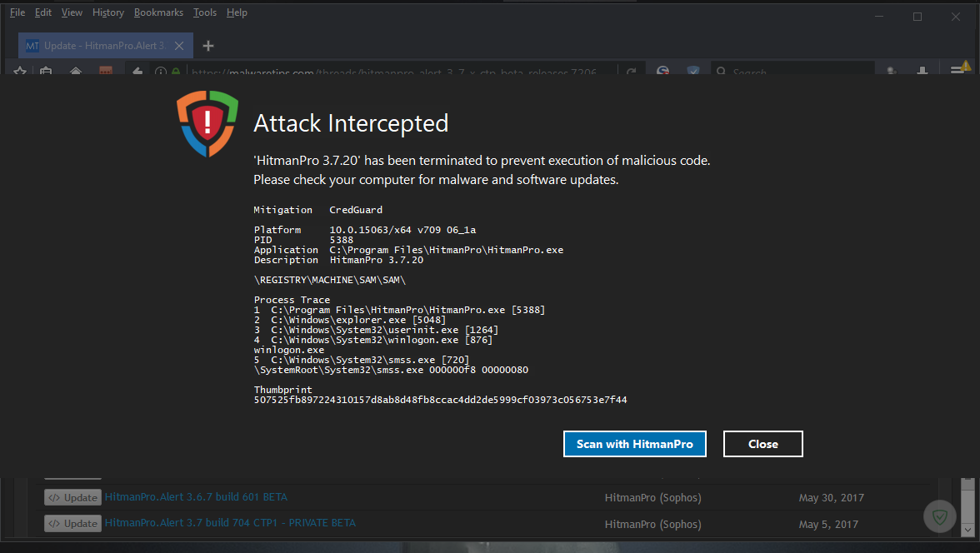The width and height of the screenshot is (980, 553).
Task: Close the Attack Intercepted alert
Action: pyautogui.click(x=762, y=444)
